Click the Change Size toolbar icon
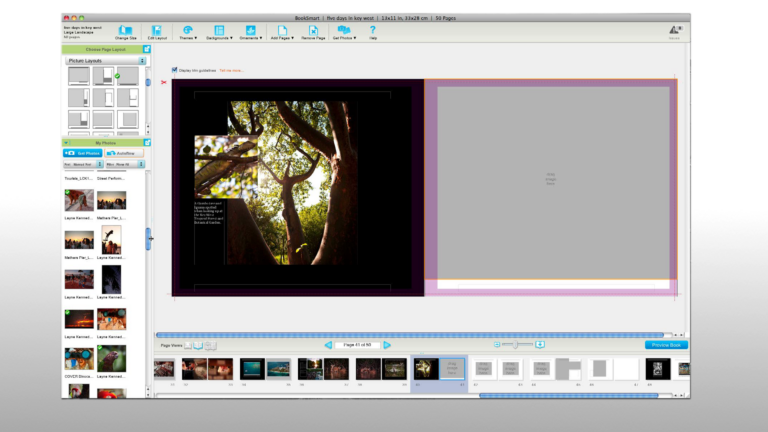The height and width of the screenshot is (432, 768). 125,32
